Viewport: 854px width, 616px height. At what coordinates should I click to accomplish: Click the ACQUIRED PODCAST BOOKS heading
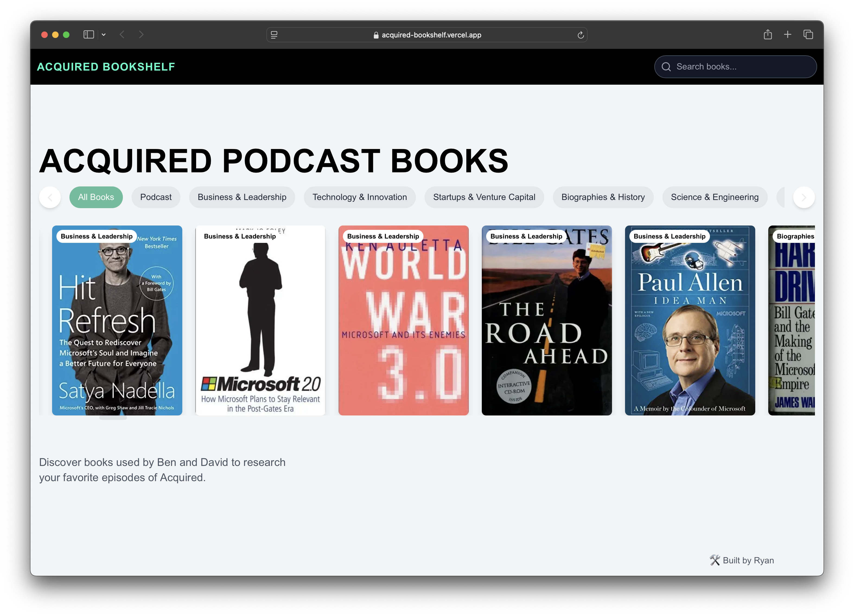274,161
